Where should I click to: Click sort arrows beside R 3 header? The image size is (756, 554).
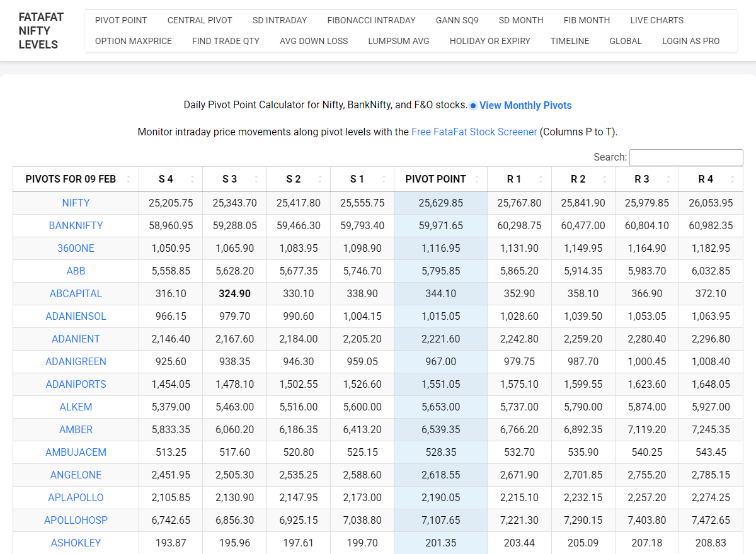(x=668, y=179)
